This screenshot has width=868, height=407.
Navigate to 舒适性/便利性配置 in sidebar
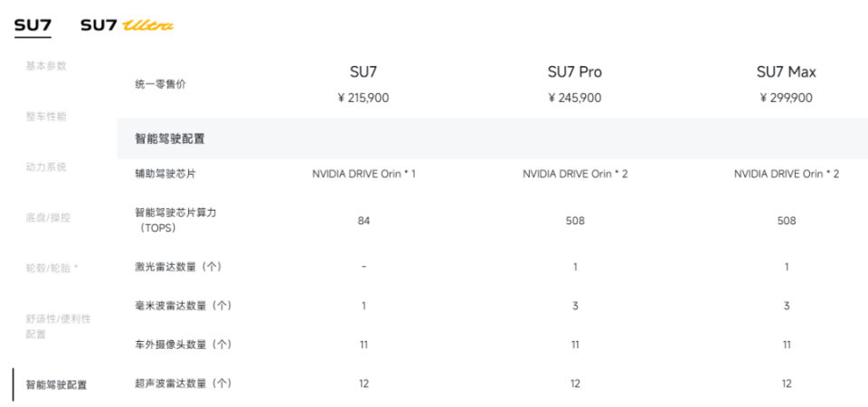pyautogui.click(x=58, y=327)
